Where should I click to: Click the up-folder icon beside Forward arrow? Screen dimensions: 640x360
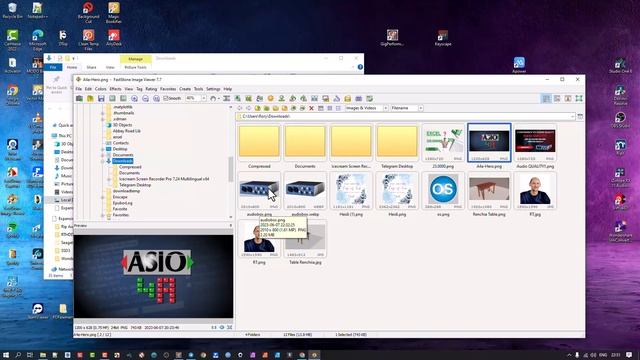[258, 108]
